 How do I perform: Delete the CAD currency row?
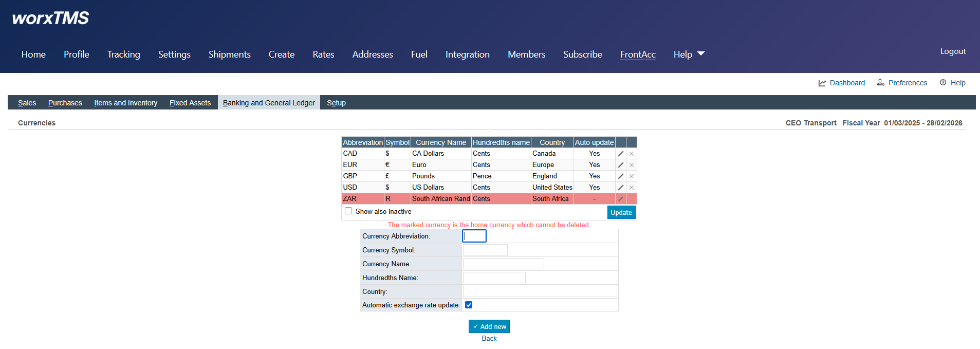pos(632,154)
